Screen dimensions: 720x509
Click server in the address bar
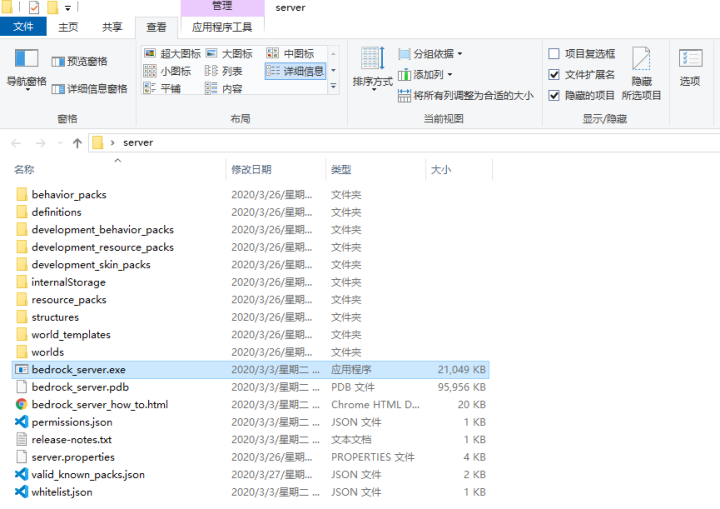(138, 143)
